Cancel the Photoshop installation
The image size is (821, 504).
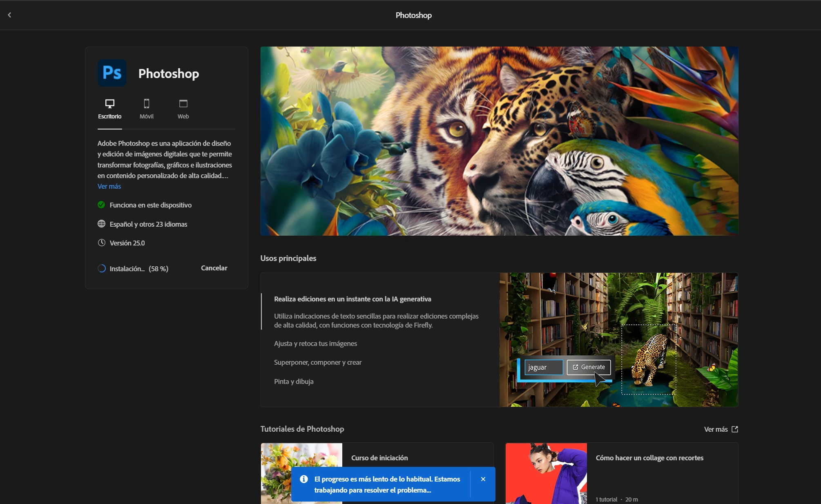(214, 268)
